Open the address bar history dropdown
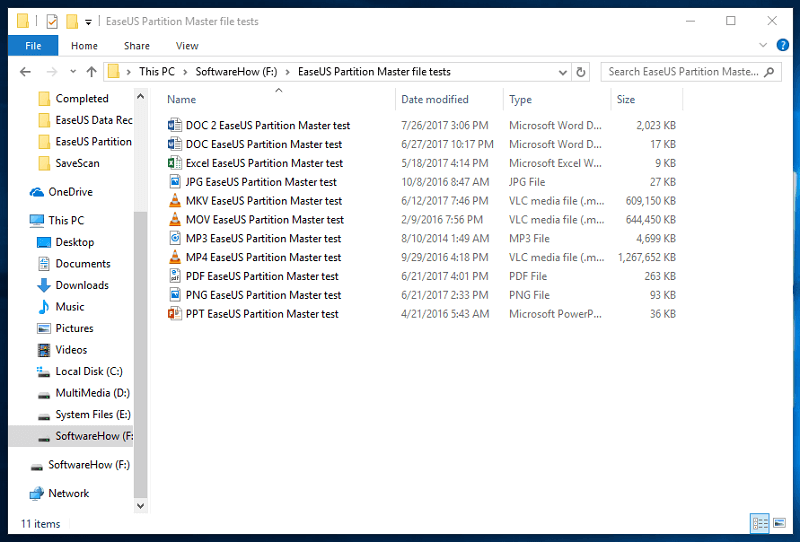This screenshot has width=800, height=542. click(562, 72)
